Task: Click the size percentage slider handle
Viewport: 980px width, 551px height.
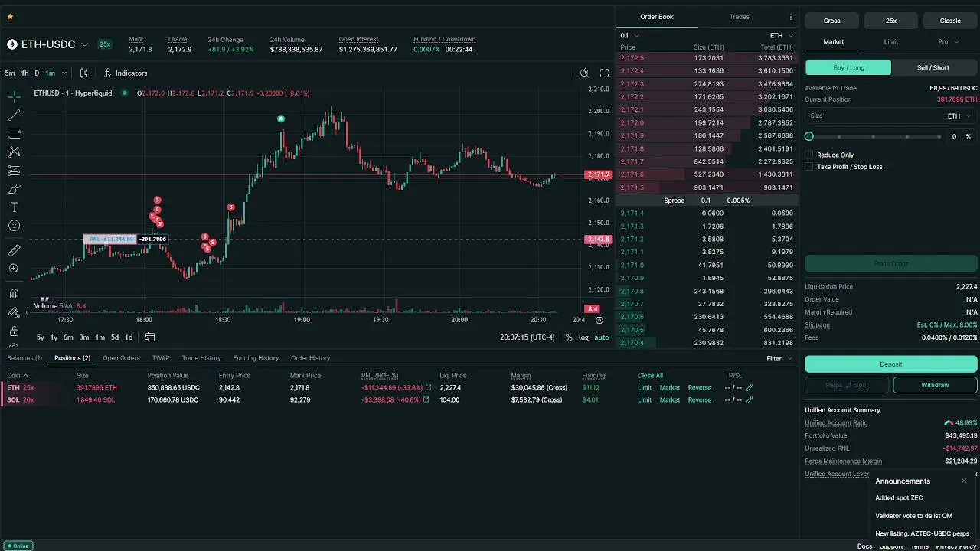Action: coord(809,136)
